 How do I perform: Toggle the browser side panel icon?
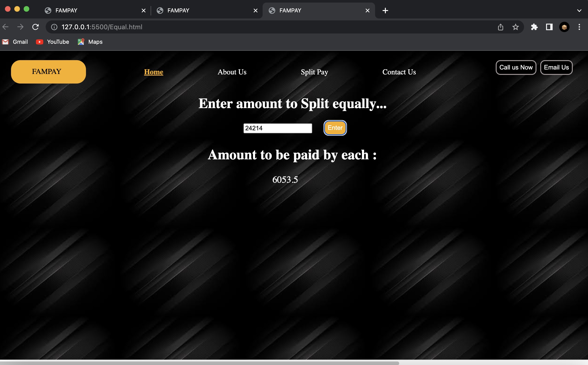[549, 27]
